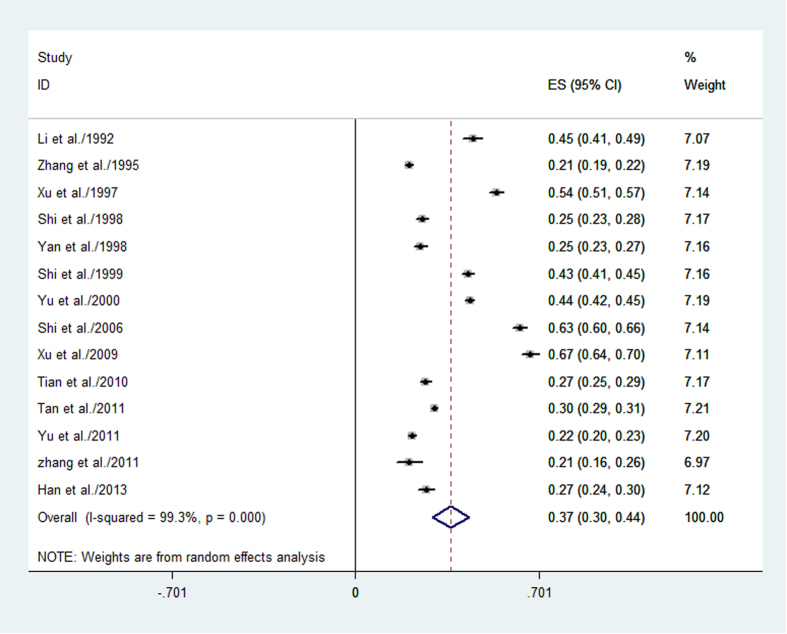This screenshot has height=634, width=787.
Task: Click the 'NOTE: Weights are from random effects analysis' line
Action: 181,557
